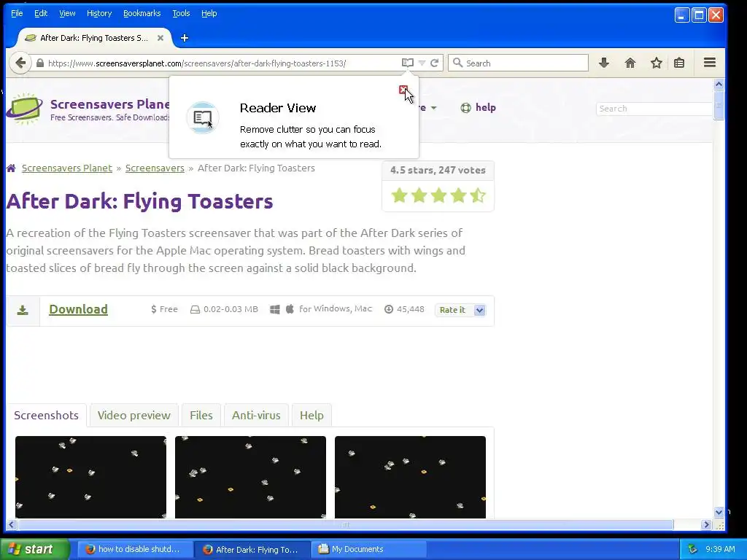
Task: Click the Downloads arrow toolbar icon
Action: [604, 63]
